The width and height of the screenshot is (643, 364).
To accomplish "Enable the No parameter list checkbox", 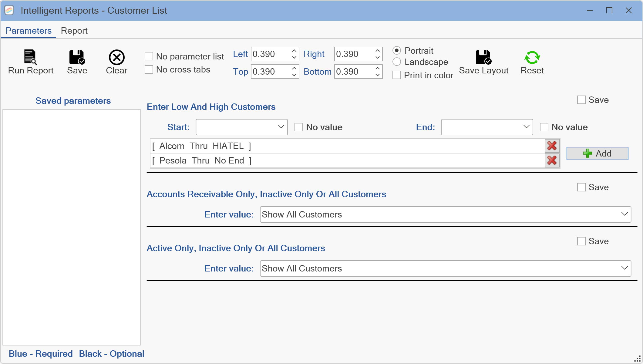I will 149,56.
